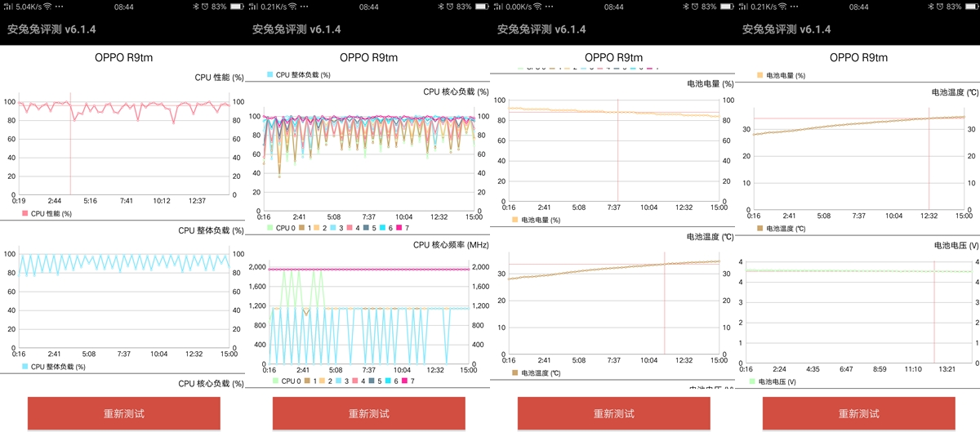Tap the 13:21 time label on voltage axis
980x437 pixels.
tap(947, 369)
